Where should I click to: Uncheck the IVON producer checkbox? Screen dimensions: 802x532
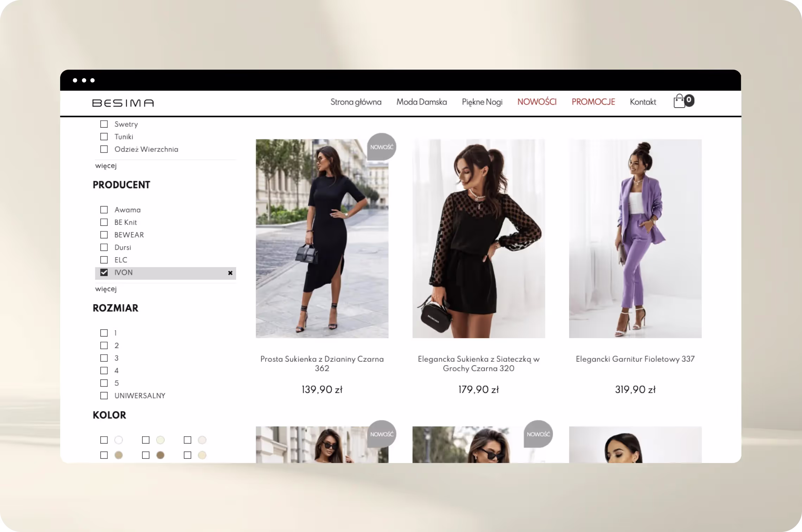[104, 272]
